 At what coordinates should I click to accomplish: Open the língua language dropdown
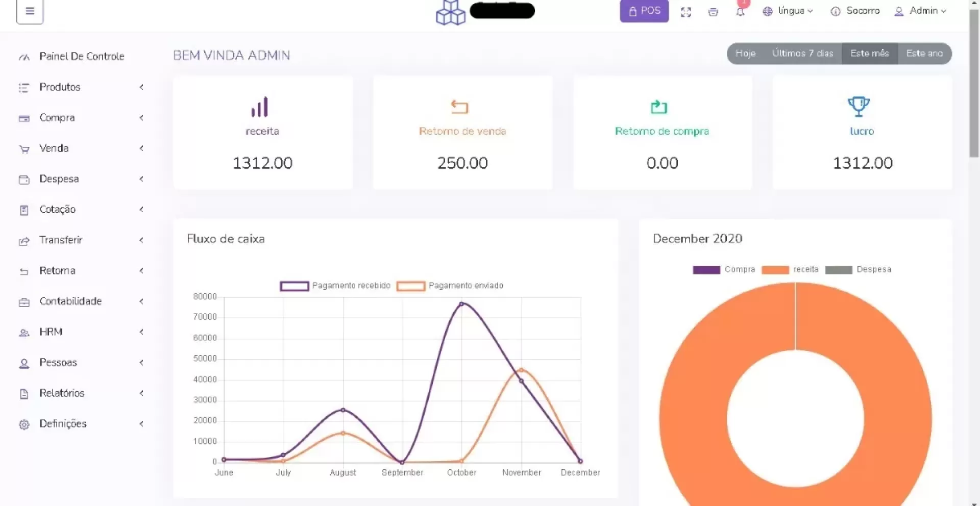[x=788, y=11]
